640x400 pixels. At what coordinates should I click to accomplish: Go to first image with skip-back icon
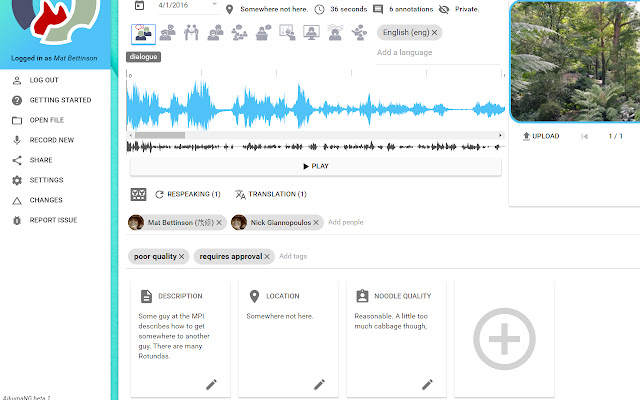tap(584, 136)
